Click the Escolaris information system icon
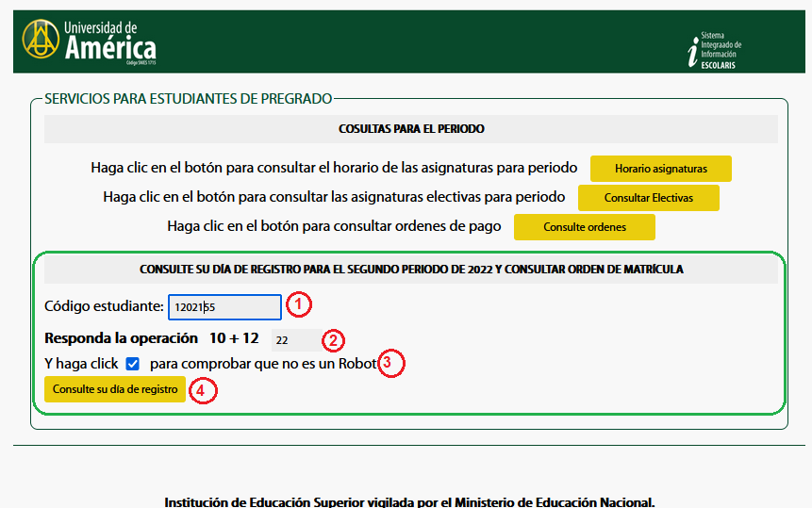812x508 pixels. (x=715, y=50)
